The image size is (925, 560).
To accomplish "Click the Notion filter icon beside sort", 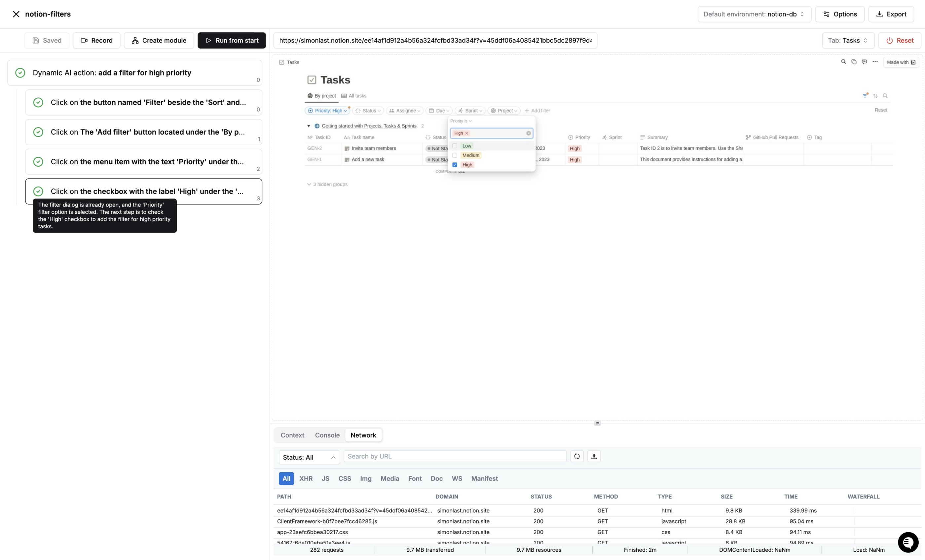I will click(865, 96).
